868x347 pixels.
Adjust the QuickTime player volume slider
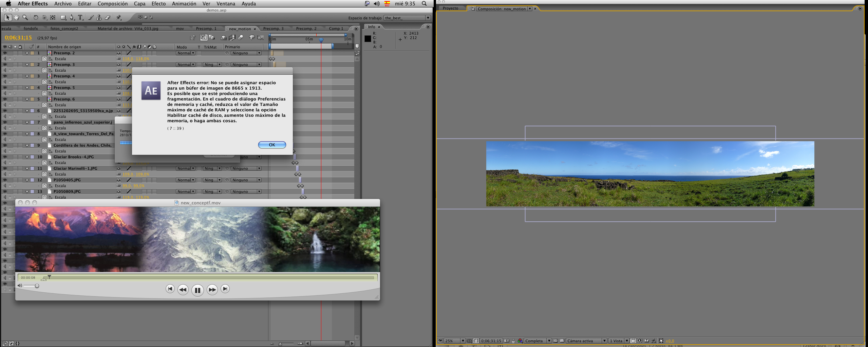pyautogui.click(x=31, y=286)
